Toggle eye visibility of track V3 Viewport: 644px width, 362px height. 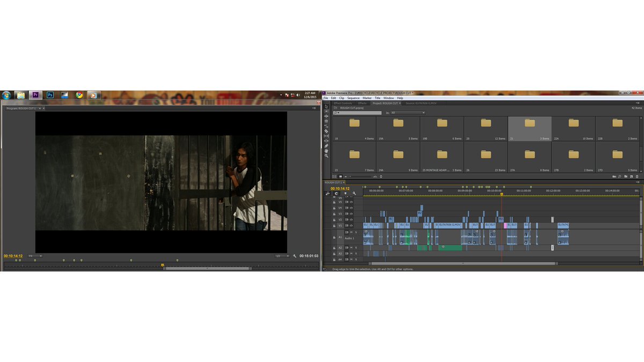[351, 214]
